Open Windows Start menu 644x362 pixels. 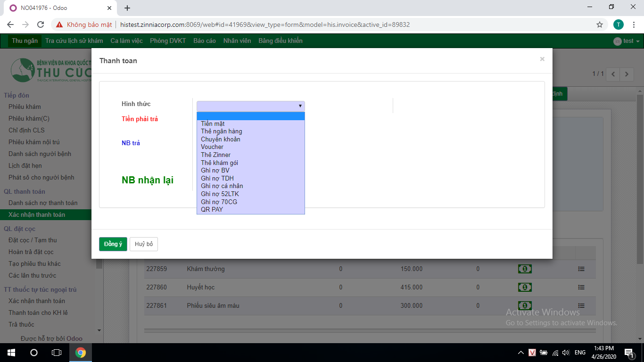[11, 353]
